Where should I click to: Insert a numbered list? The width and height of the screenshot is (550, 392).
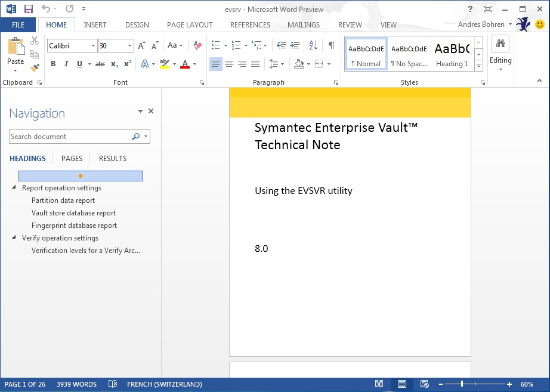(x=236, y=45)
